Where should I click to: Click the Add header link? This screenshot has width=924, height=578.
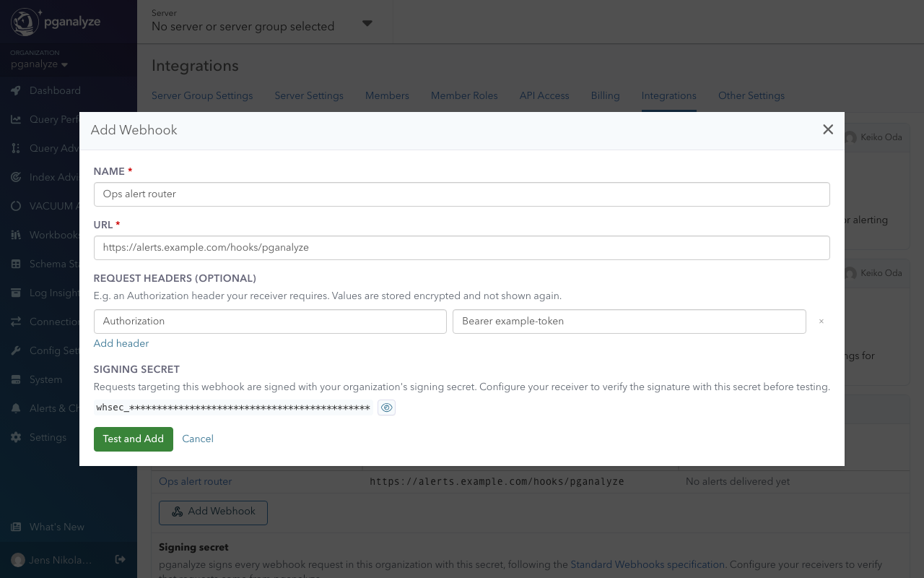click(121, 343)
